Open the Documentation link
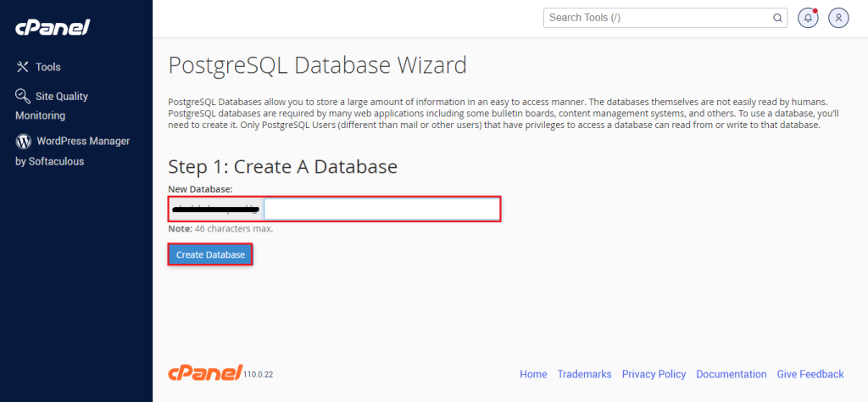Screen dimensions: 868x402 click(732, 374)
